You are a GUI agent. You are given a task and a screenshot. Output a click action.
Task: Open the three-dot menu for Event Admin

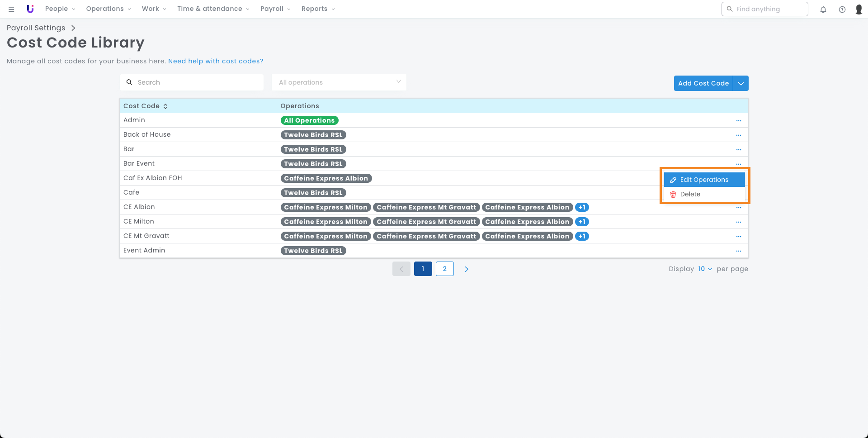(739, 251)
